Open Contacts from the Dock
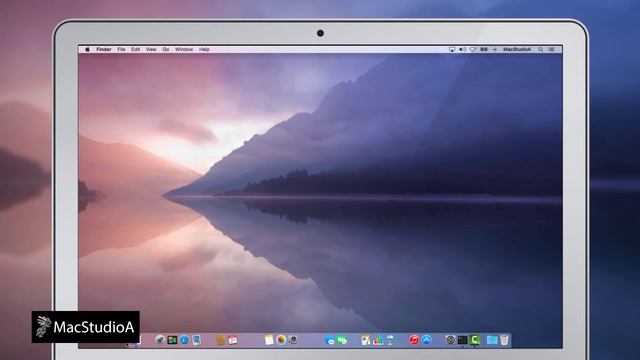The width and height of the screenshot is (640, 360). click(x=220, y=340)
